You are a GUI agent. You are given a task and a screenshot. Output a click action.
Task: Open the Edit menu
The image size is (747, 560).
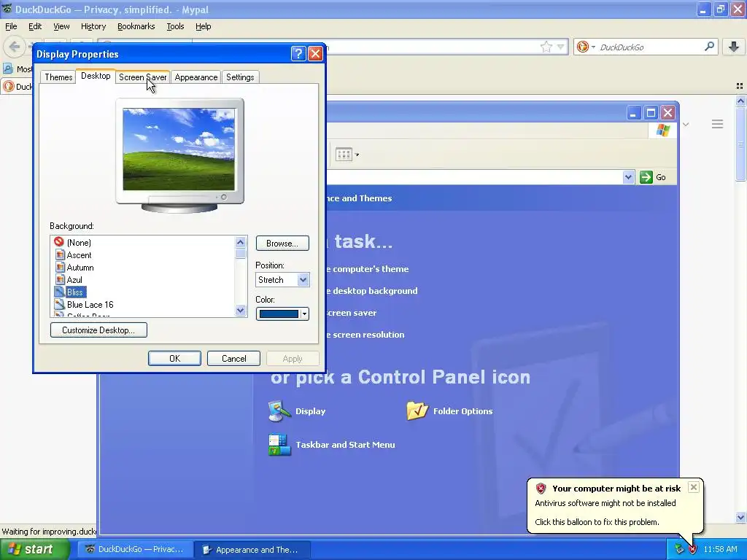(x=35, y=26)
